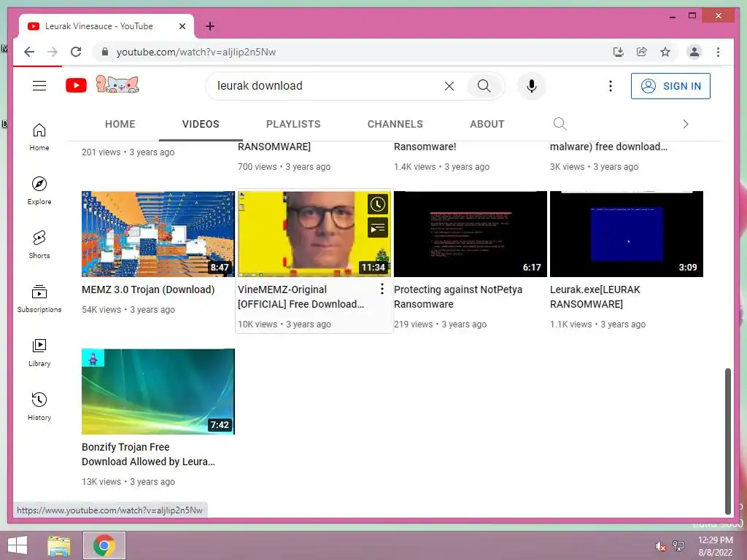Open Chrome profile avatar
Image resolution: width=747 pixels, height=560 pixels.
(694, 52)
